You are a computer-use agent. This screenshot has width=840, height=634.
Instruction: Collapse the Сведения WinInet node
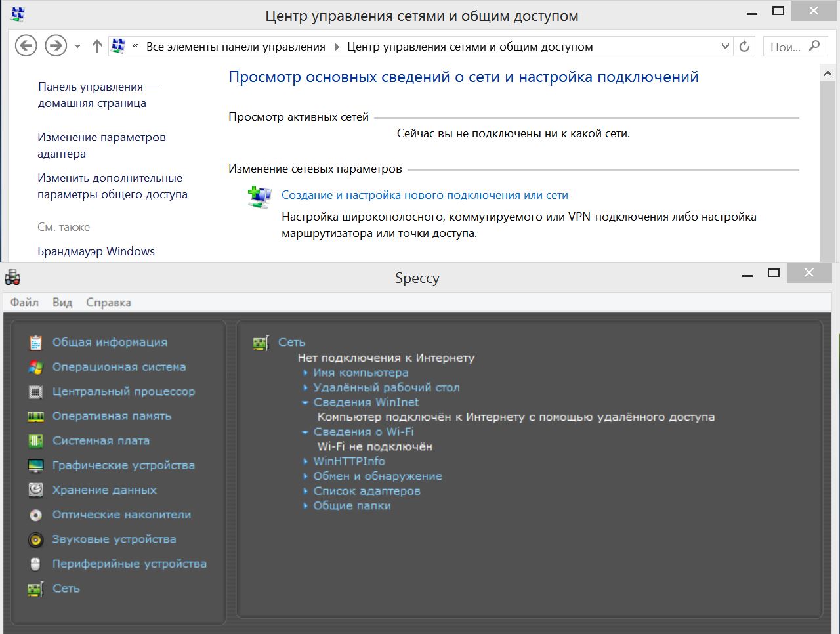(305, 403)
